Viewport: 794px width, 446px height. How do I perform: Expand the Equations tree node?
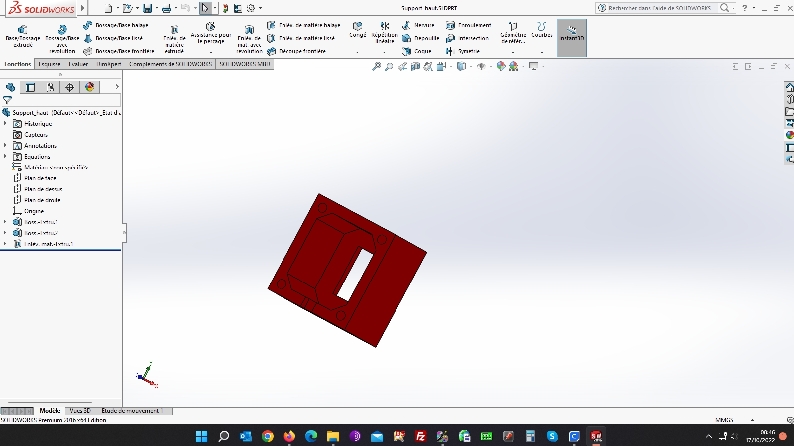tap(5, 156)
